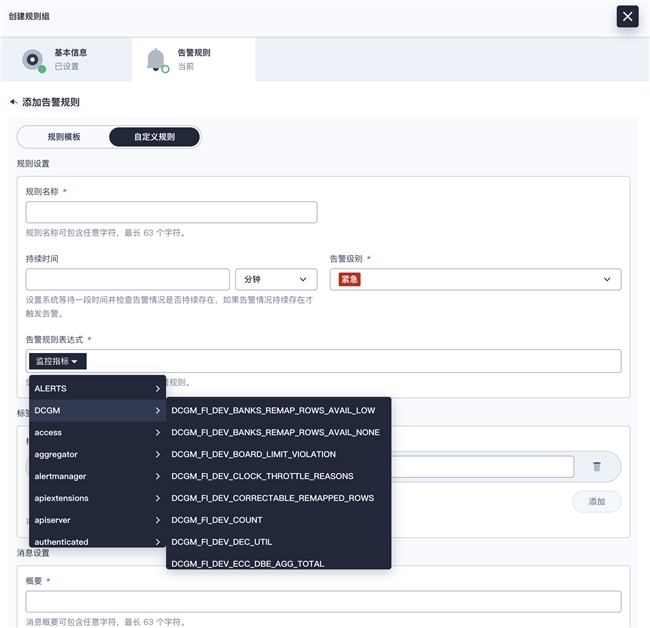Click the 持续时间 input field

point(127,280)
